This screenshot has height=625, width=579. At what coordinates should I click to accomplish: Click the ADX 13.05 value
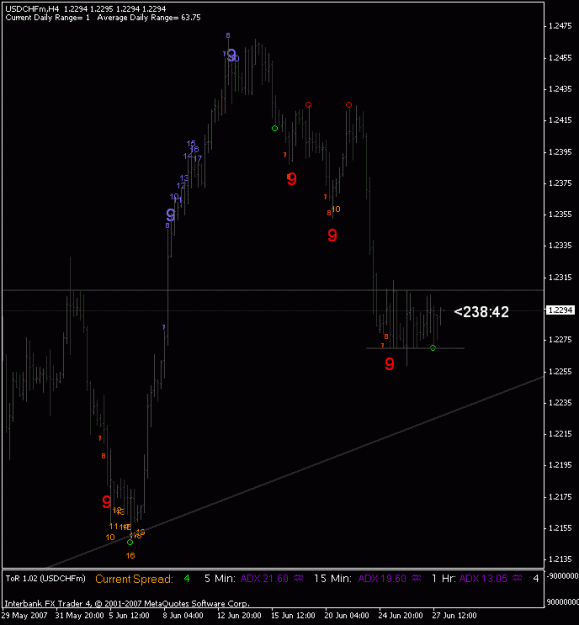click(483, 578)
